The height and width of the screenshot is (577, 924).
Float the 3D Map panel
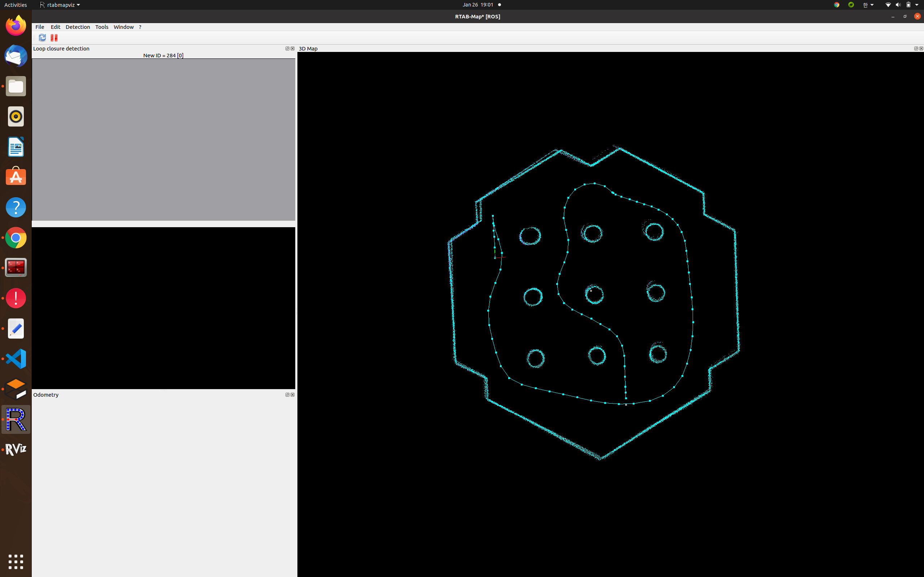point(916,48)
